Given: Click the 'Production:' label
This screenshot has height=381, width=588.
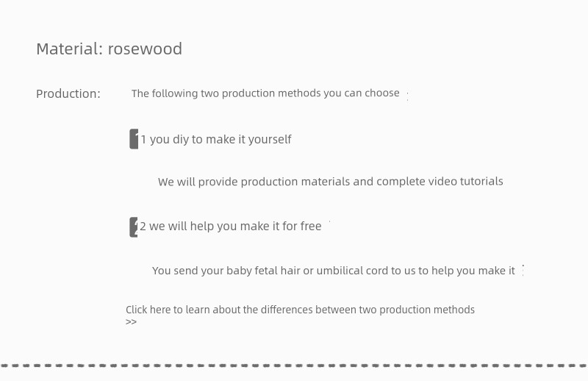Looking at the screenshot, I should (68, 94).
